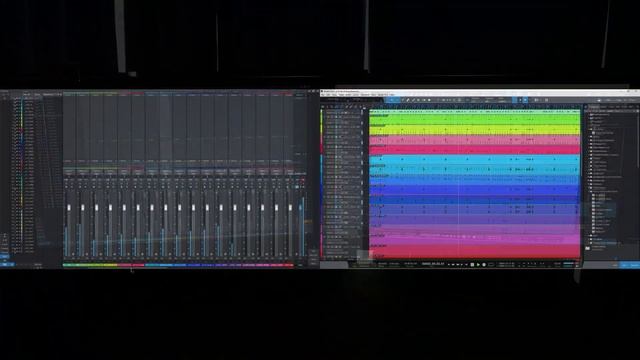Toggle the Mix view button at bottom right
Image resolution: width=640 pixels, height=360 pixels.
click(624, 265)
